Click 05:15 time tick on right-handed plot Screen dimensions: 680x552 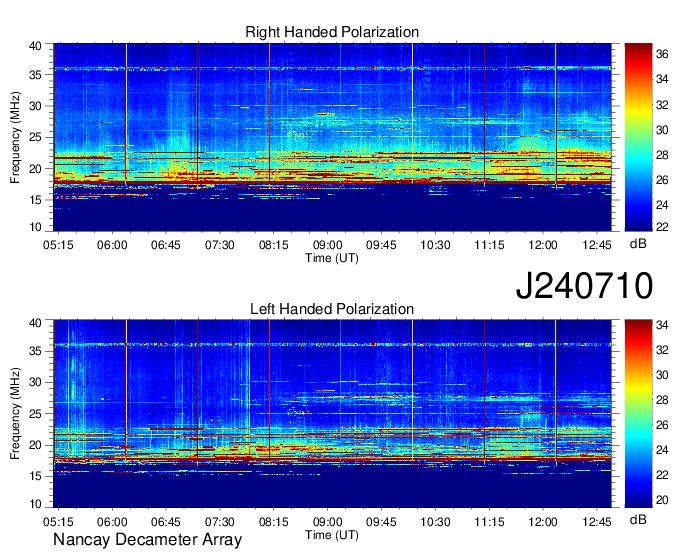pos(58,245)
